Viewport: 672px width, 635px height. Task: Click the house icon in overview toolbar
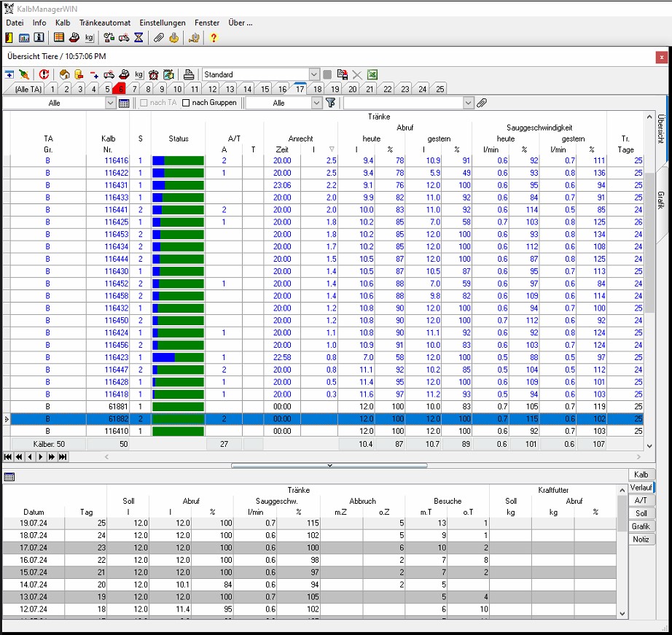(64, 74)
